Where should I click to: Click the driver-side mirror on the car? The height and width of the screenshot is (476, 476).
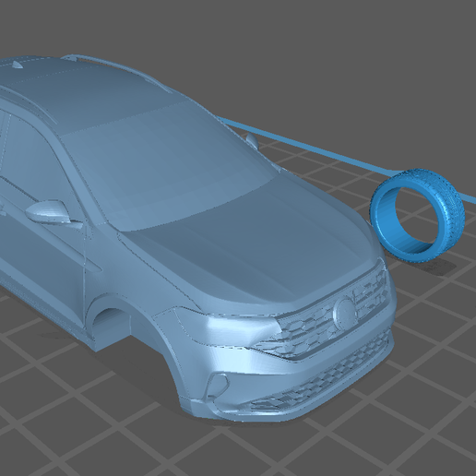pyautogui.click(x=49, y=211)
